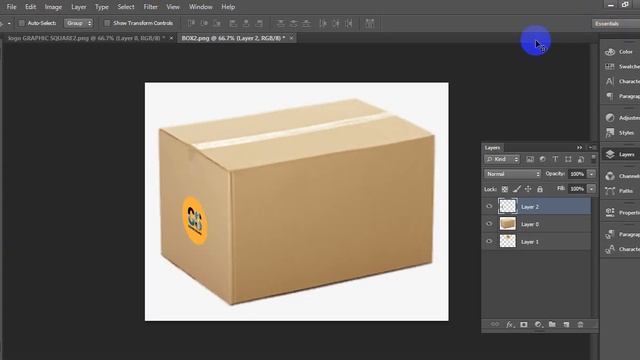The height and width of the screenshot is (360, 640).
Task: Collapse Layers panel with double arrows
Action: [x=580, y=147]
